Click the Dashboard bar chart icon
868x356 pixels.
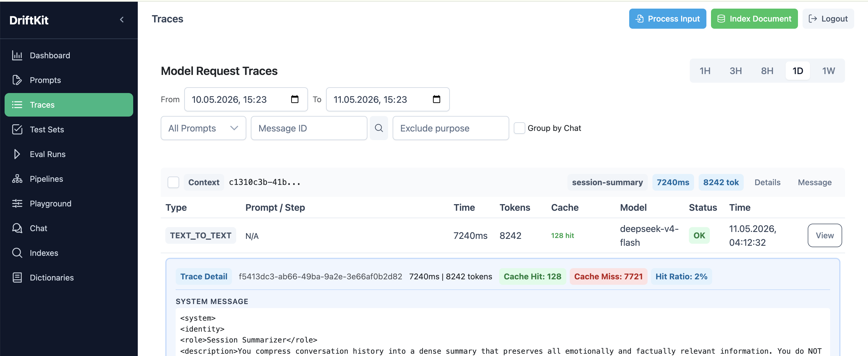[x=17, y=55]
